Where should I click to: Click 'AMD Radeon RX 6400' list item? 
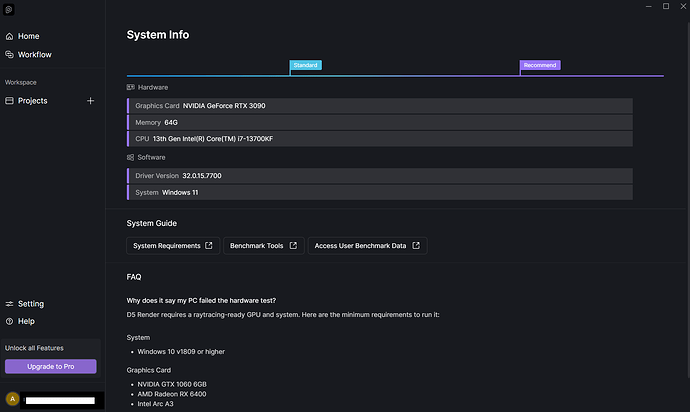pos(172,394)
